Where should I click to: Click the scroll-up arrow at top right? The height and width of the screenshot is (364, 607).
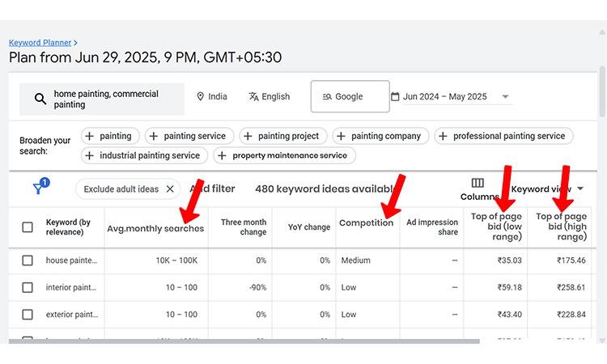pos(602,32)
